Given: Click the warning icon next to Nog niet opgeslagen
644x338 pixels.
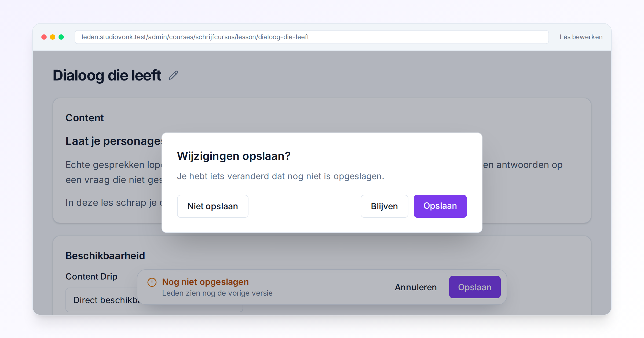Looking at the screenshot, I should [152, 282].
